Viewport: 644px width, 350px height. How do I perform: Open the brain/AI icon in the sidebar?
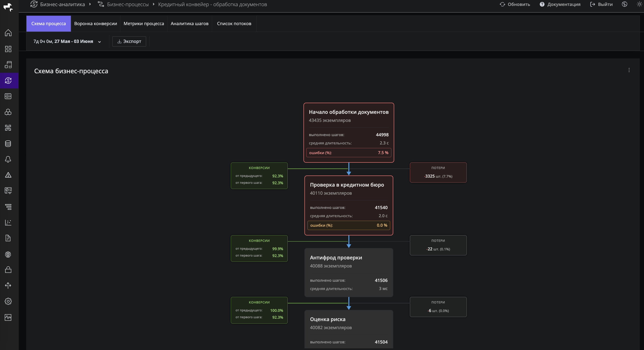[x=8, y=254]
